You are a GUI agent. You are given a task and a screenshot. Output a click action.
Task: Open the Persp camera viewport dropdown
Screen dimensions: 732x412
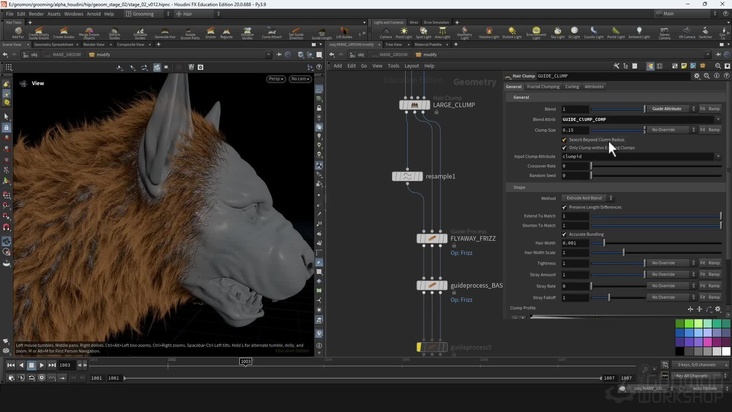tap(277, 78)
